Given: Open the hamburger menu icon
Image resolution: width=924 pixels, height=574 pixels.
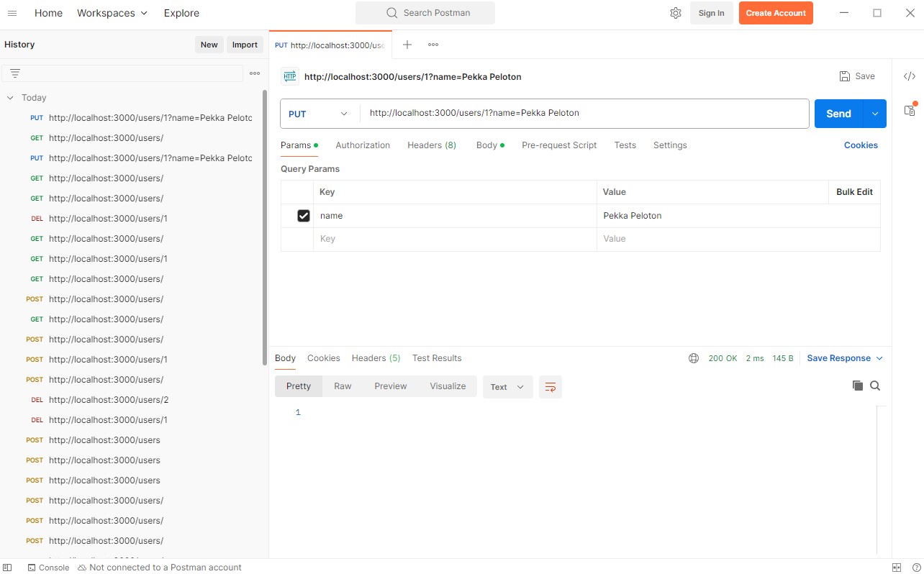Looking at the screenshot, I should coord(12,13).
